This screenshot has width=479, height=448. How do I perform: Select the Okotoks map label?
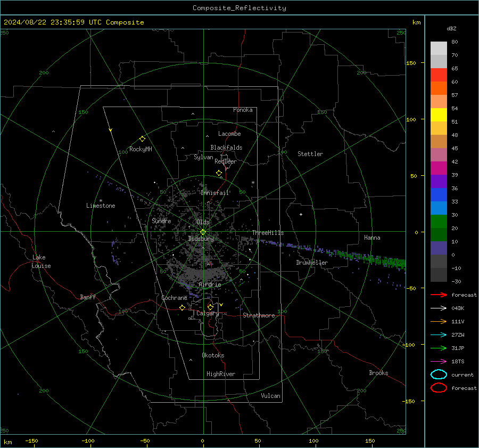(x=213, y=355)
